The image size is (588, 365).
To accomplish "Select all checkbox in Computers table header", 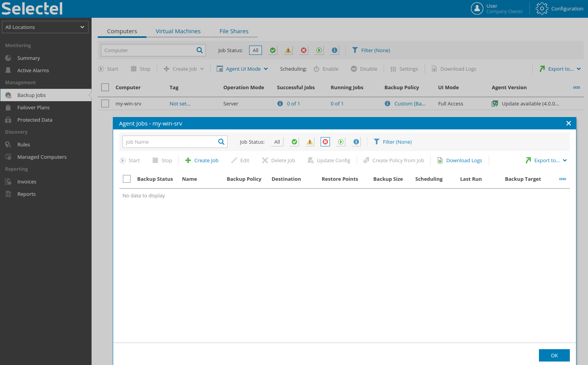I will (x=105, y=87).
